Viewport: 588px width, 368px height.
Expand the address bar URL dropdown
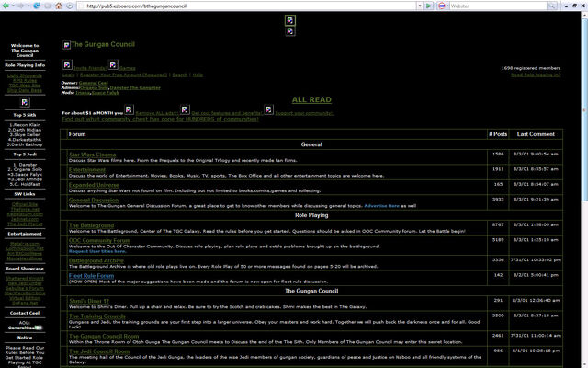tap(420, 6)
